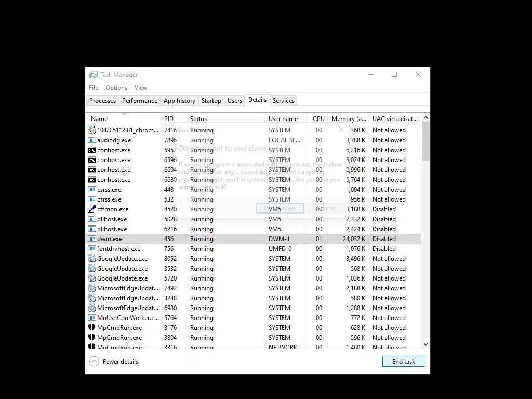The width and height of the screenshot is (532, 399).
Task: Open the Options menu
Action: (116, 87)
